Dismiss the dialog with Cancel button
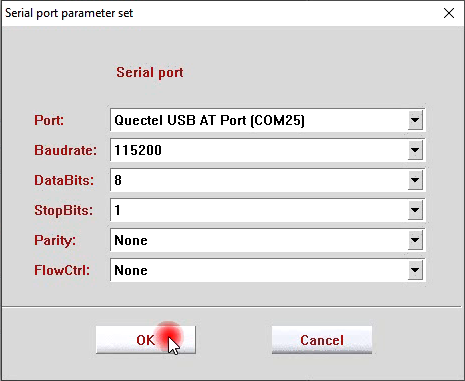This screenshot has width=465, height=381. click(322, 340)
